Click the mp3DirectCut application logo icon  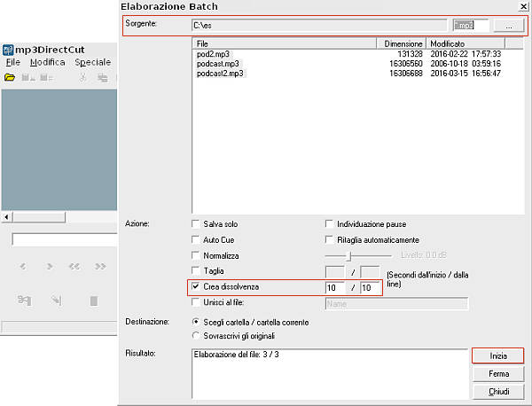click(x=8, y=48)
